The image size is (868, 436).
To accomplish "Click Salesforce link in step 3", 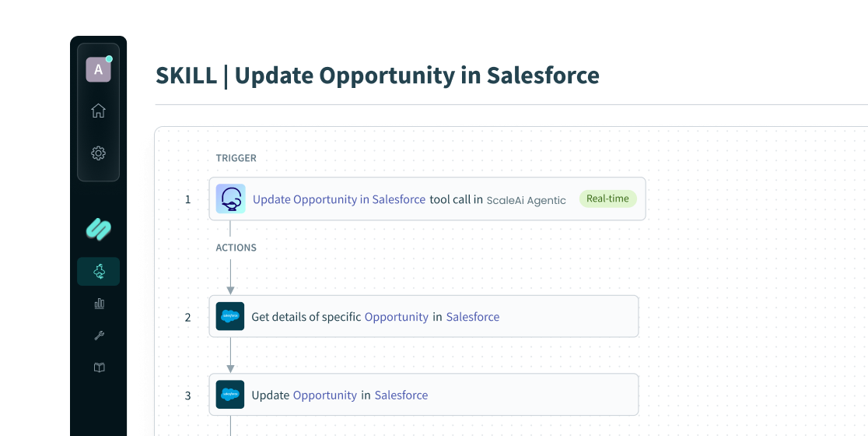I will click(401, 395).
